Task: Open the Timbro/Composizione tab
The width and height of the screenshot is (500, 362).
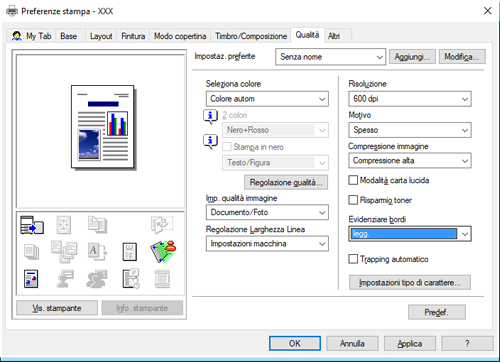Action: tap(251, 36)
